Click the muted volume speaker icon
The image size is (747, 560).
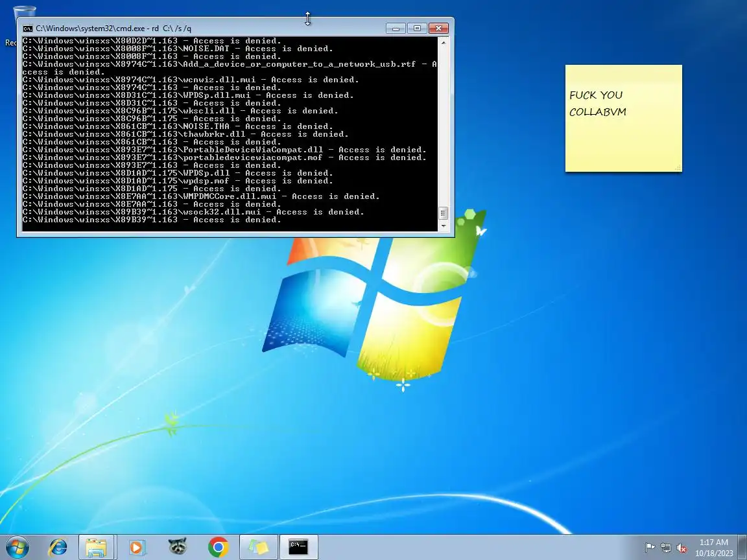(682, 548)
